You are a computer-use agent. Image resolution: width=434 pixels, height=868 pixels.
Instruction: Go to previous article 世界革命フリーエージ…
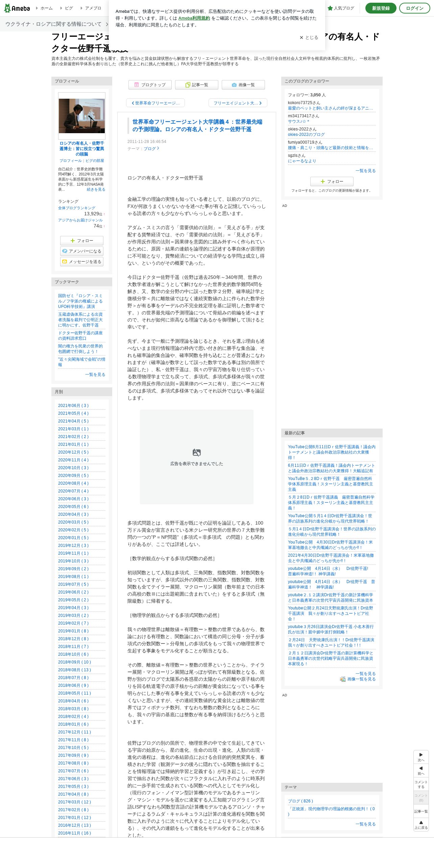pyautogui.click(x=155, y=103)
